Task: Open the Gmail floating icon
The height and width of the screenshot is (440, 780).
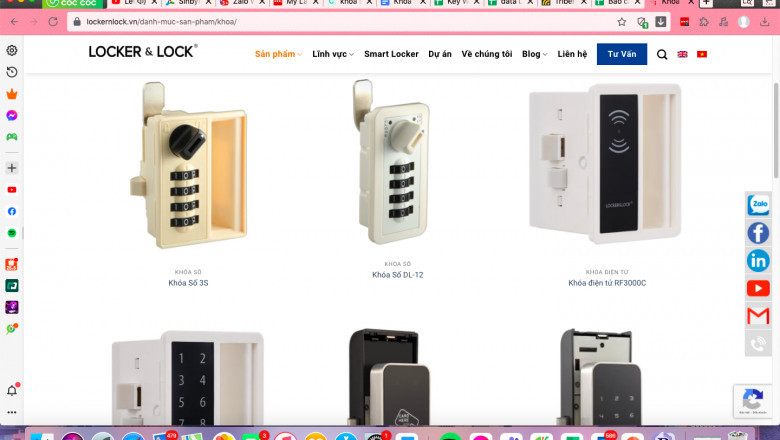Action: [x=758, y=316]
